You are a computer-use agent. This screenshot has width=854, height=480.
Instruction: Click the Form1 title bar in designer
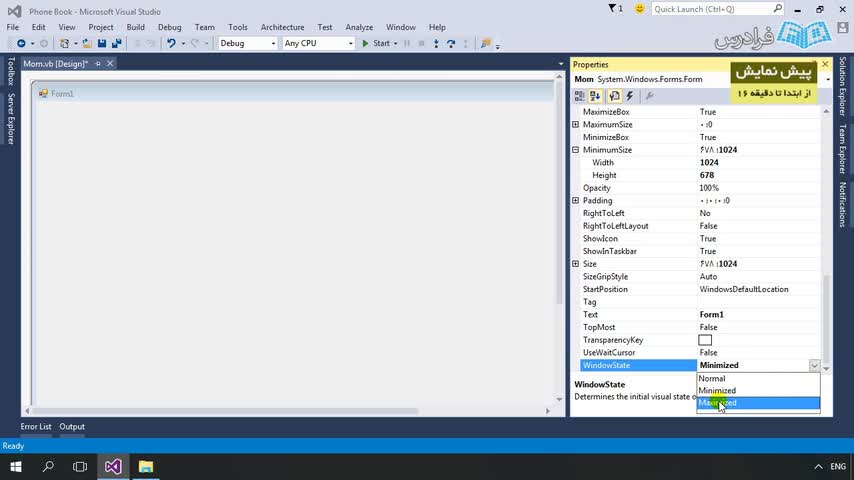pos(294,94)
